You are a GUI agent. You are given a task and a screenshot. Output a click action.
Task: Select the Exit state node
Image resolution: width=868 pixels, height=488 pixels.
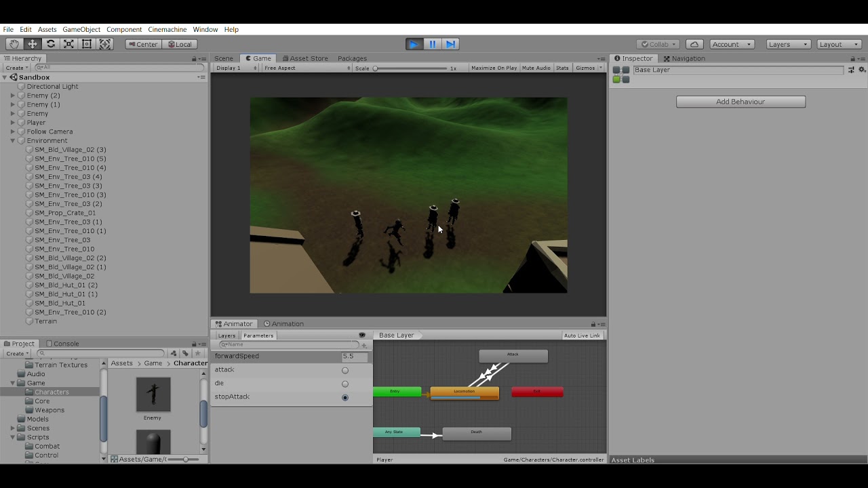click(537, 392)
